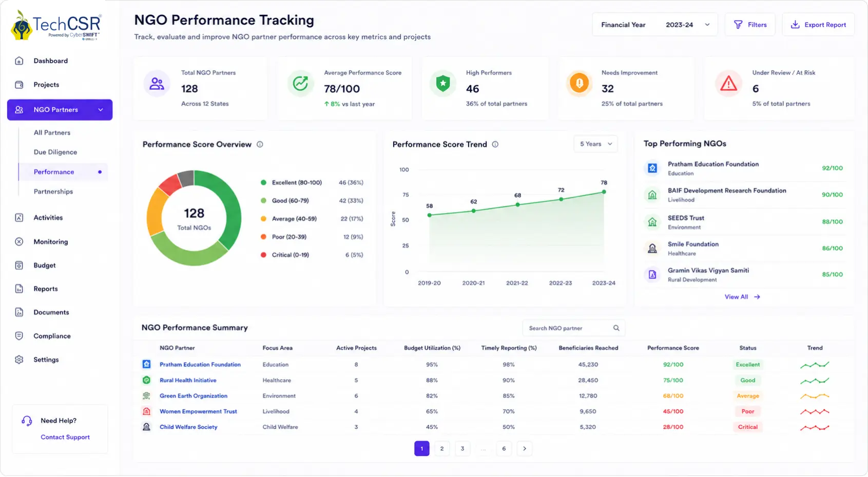Open Child Welfare Society partner link
Screen dimensions: 868x477
coord(188,427)
